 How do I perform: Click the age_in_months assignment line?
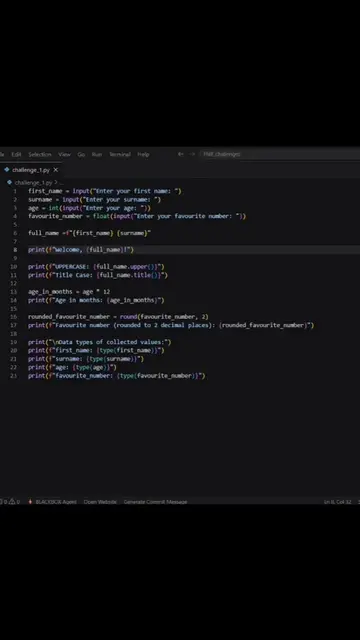point(69,292)
